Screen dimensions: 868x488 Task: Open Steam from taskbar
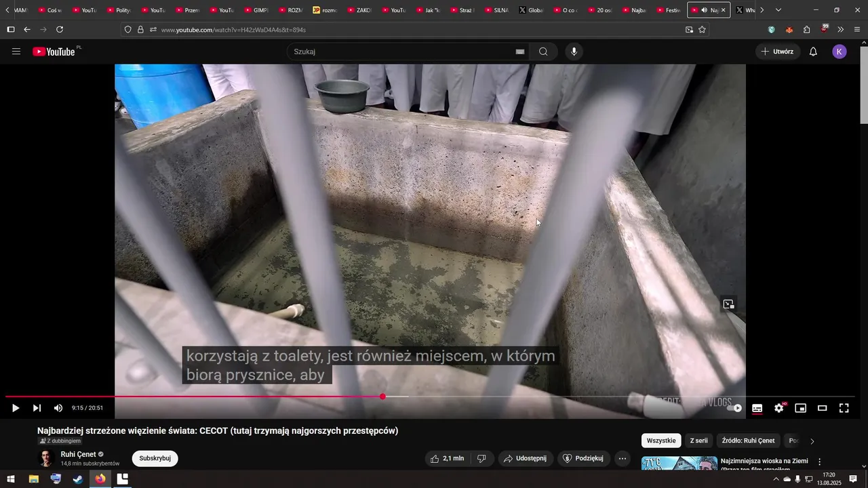pos(78,479)
